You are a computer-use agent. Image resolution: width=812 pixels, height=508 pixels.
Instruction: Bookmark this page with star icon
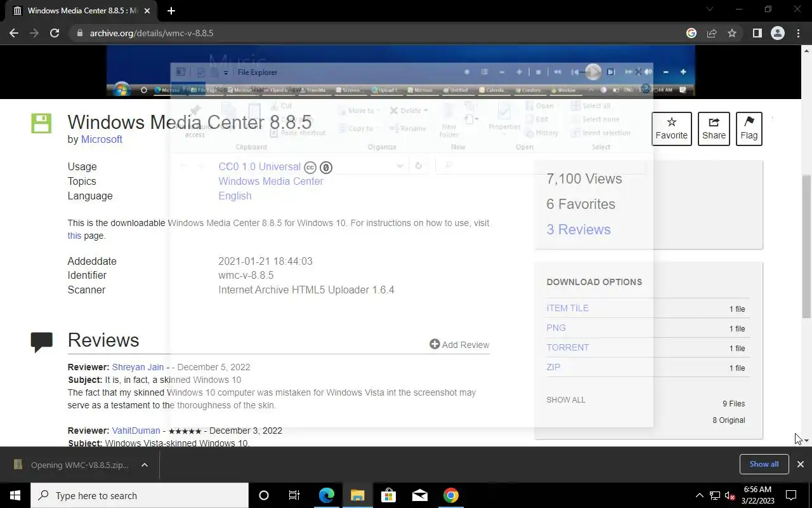coord(732,33)
